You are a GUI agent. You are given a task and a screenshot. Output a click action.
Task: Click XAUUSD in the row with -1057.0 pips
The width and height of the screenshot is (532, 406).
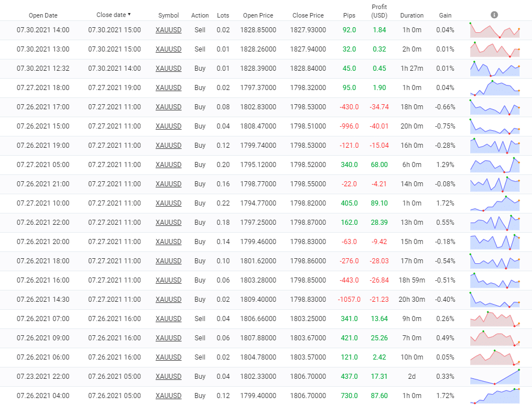click(168, 300)
